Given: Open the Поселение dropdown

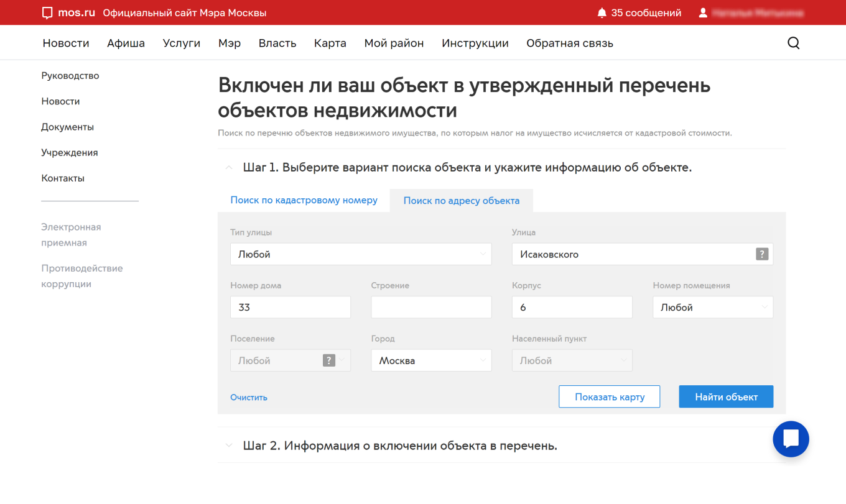Looking at the screenshot, I should (291, 360).
